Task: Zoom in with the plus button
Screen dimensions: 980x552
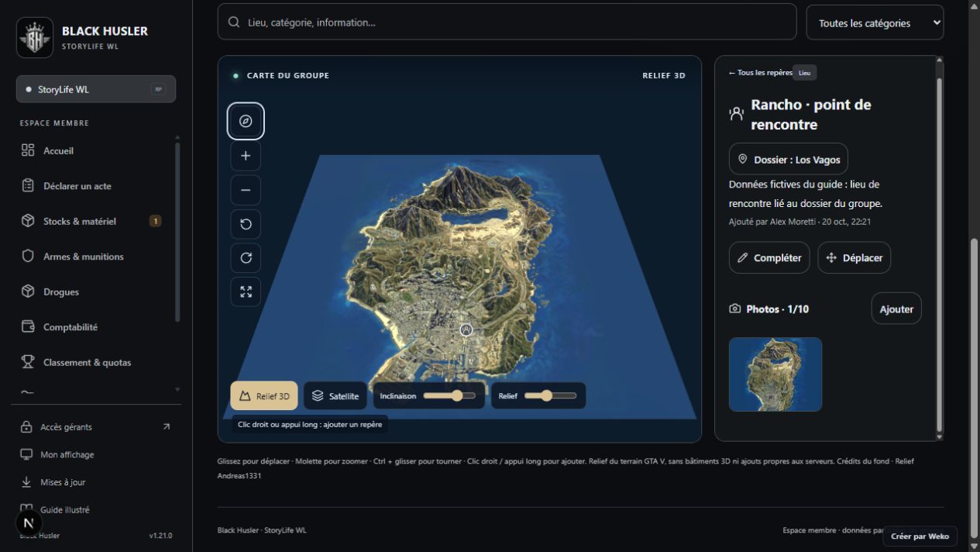Action: pos(246,156)
